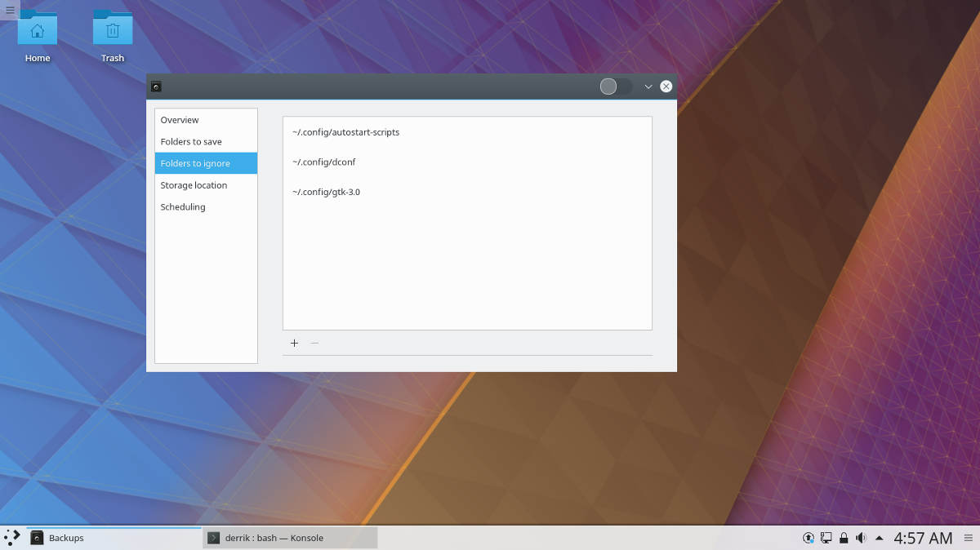Toggle the automatic backups switch
980x550 pixels.
click(616, 86)
